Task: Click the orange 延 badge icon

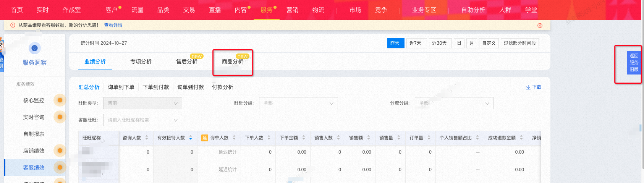Action: coord(205,138)
